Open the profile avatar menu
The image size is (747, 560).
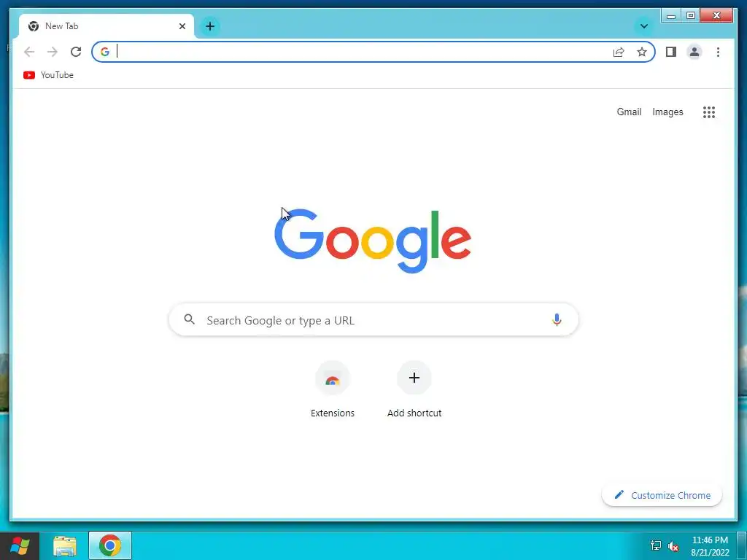(x=694, y=52)
